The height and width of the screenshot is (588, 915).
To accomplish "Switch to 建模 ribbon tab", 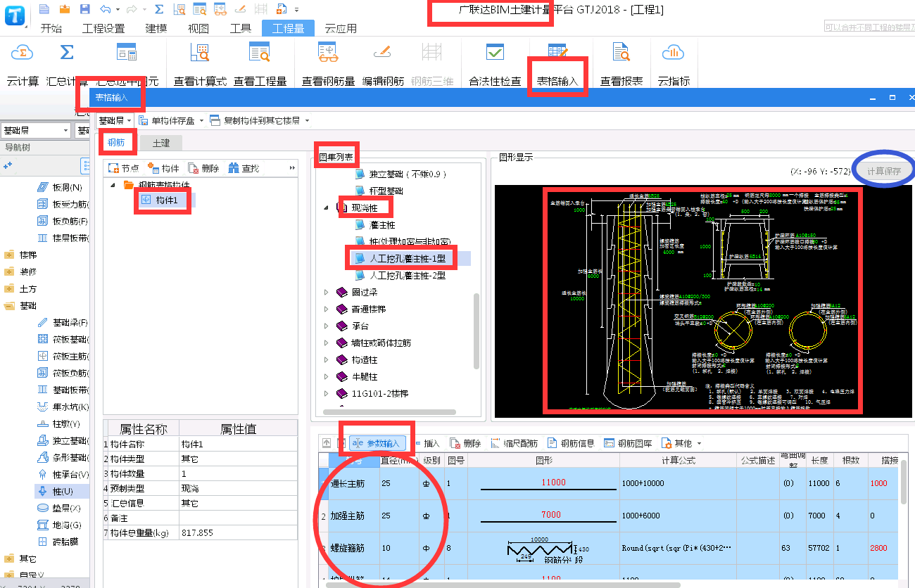I will tap(156, 29).
